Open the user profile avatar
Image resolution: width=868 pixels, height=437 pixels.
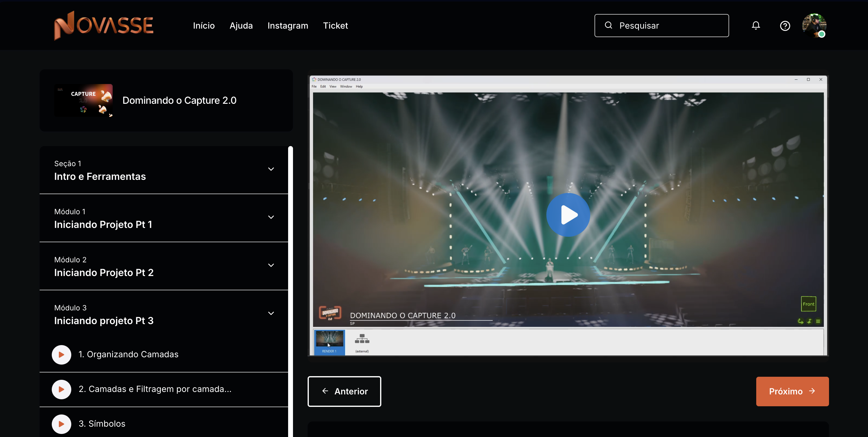[x=814, y=26]
